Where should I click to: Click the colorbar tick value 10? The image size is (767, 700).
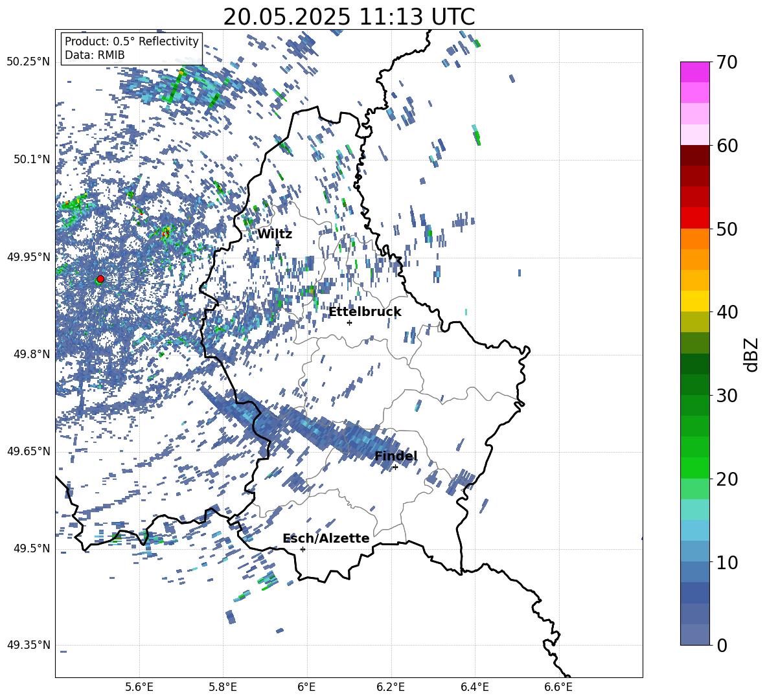pos(727,562)
